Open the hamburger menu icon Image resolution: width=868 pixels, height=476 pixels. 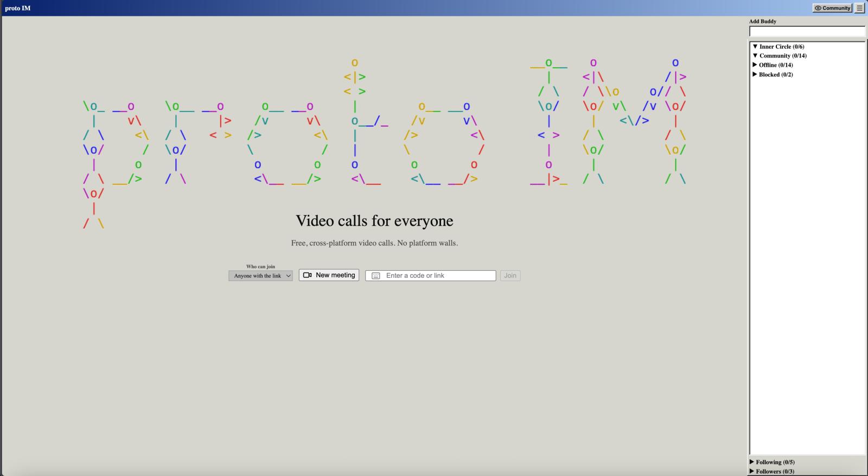(x=860, y=8)
